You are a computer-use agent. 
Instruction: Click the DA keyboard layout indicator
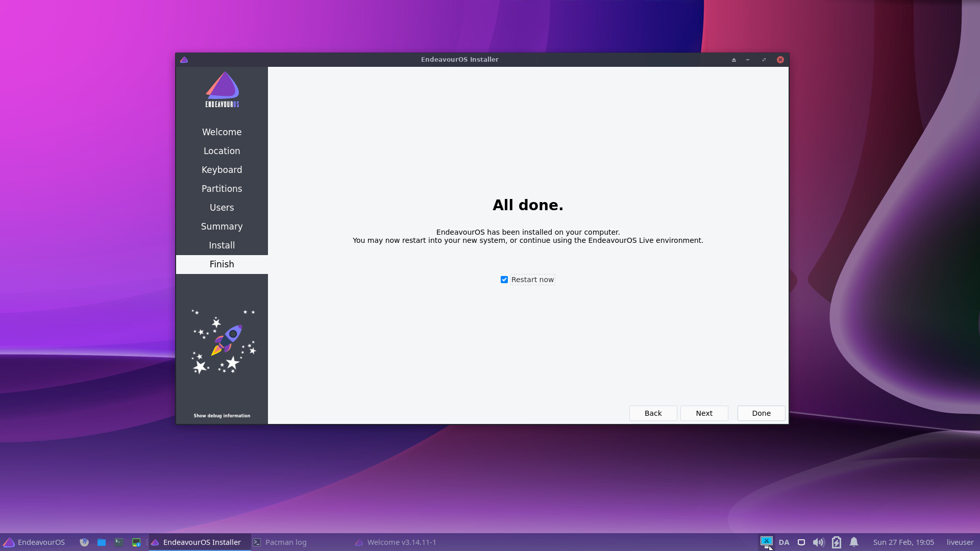(784, 542)
